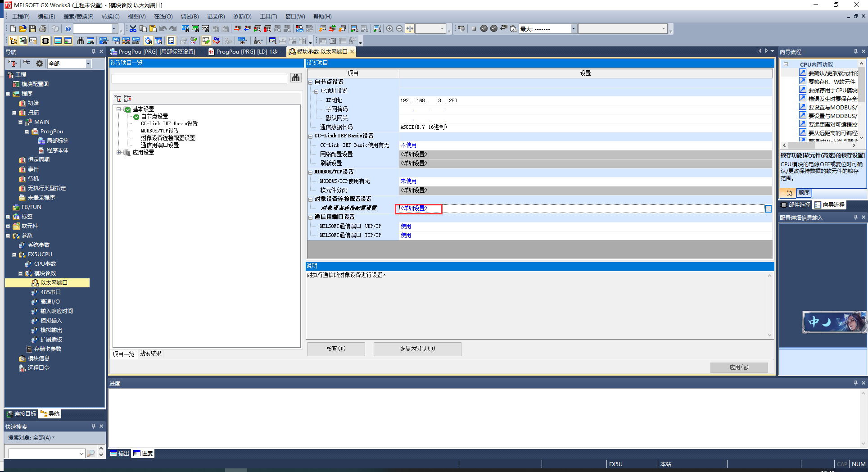Click the quick search magnifier icon
The image size is (868, 472).
(x=91, y=454)
